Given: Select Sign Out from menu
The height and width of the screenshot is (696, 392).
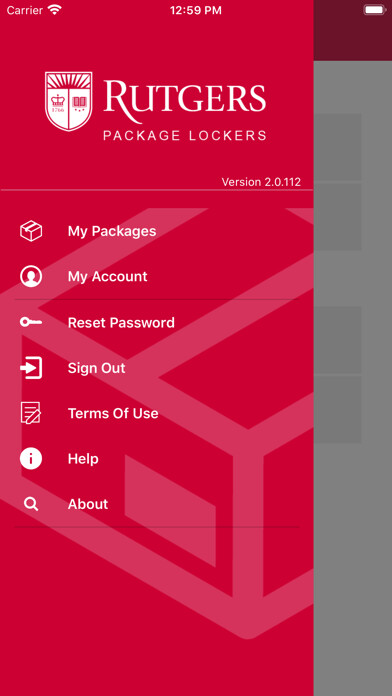Looking at the screenshot, I should [96, 368].
